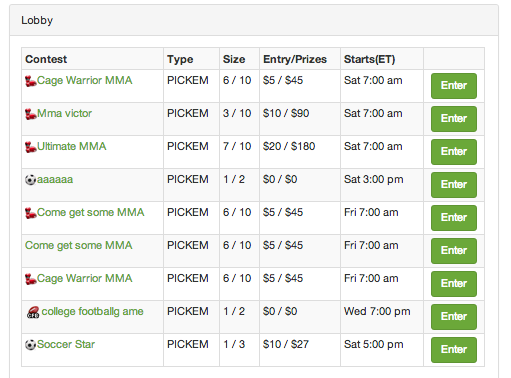The height and width of the screenshot is (378, 511).
Task: Click the boxing glove icon in the Fri Cage Warrior MMA row
Action: point(31,279)
